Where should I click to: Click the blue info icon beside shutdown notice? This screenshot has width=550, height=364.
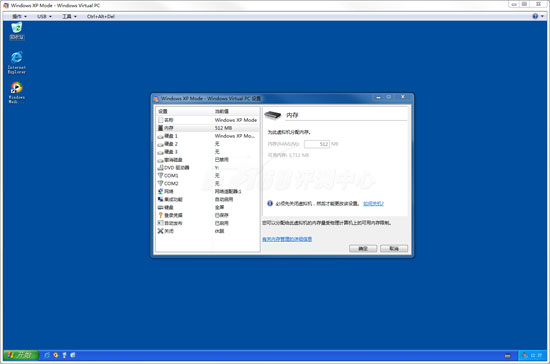(270, 203)
